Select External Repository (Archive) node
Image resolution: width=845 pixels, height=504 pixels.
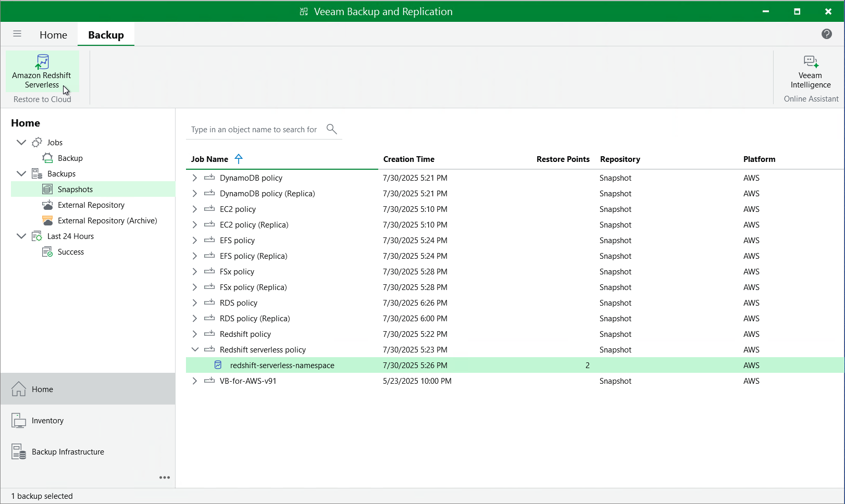(x=107, y=221)
